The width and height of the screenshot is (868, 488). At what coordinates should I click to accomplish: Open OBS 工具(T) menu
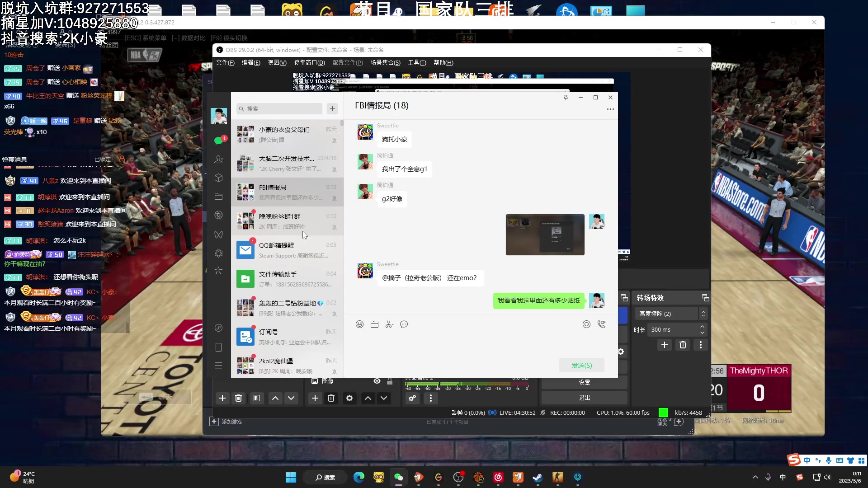[x=417, y=63]
